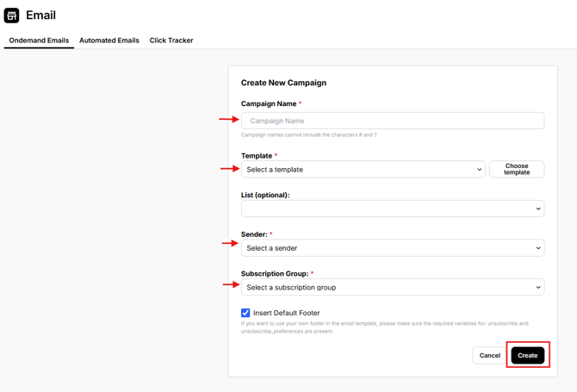Click the Email page title text
Screen dimensions: 577x392
(x=40, y=16)
